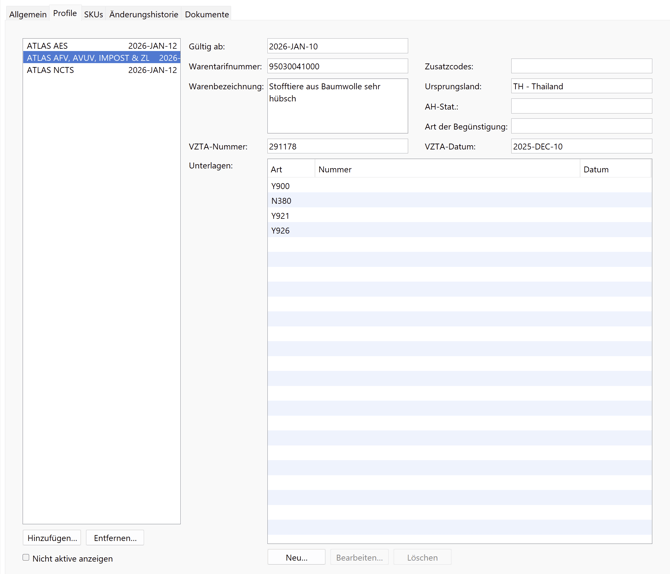Click the Entfernen... button
The image size is (670, 574).
click(x=115, y=538)
